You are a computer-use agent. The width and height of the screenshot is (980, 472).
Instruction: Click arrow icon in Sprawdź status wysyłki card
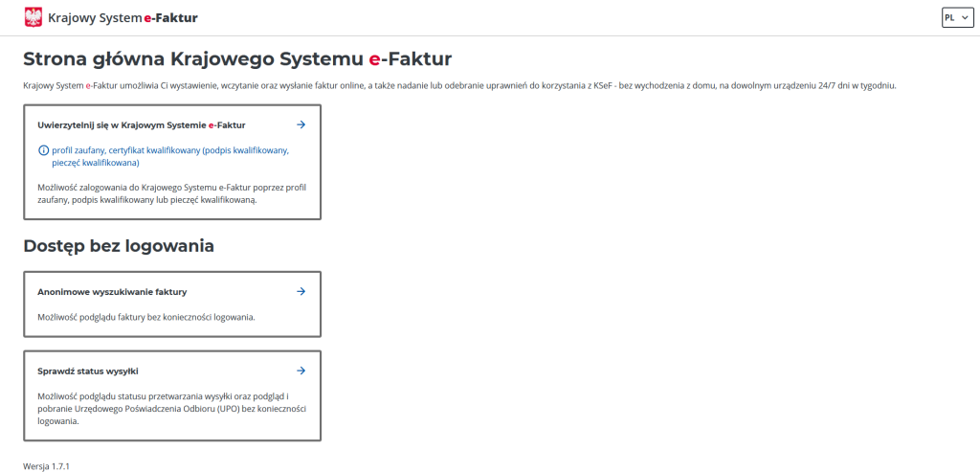(x=301, y=371)
